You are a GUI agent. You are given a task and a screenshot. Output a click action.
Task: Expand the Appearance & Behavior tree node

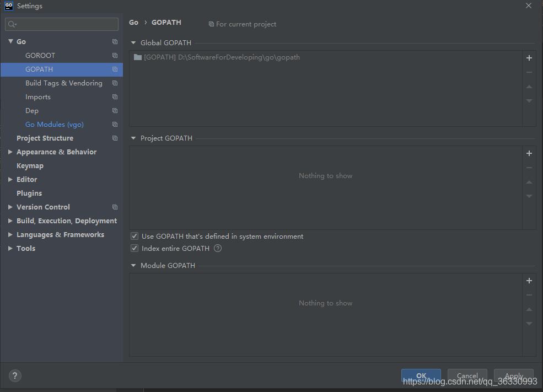click(10, 152)
